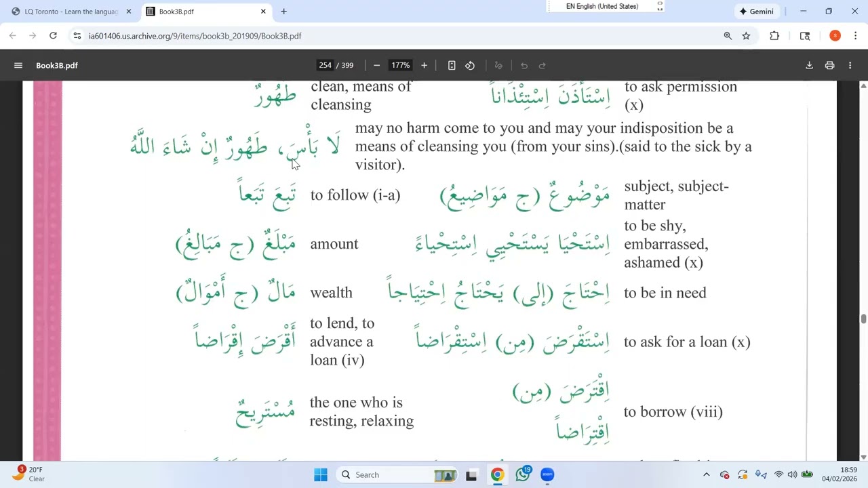This screenshot has width=868, height=488.
Task: Click the total page count 399
Action: [347, 65]
